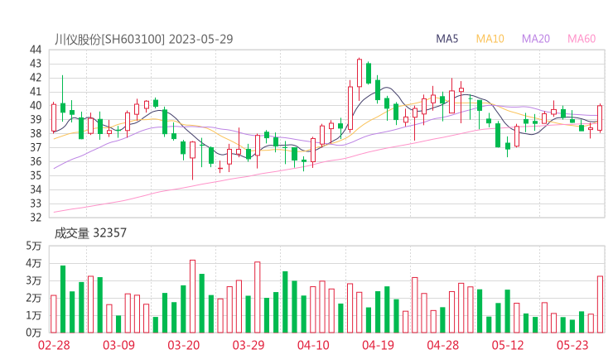Click the 04-10 date axis label
Image resolution: width=613 pixels, height=364 pixels.
coord(313,345)
